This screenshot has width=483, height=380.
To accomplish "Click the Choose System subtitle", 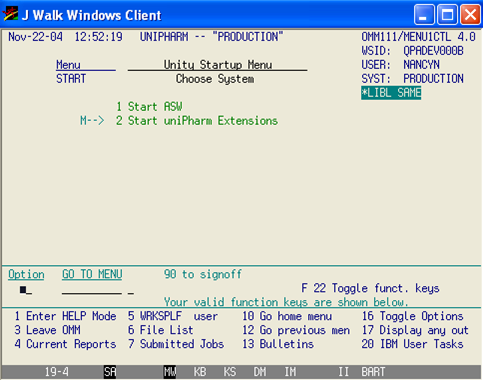I will point(215,79).
